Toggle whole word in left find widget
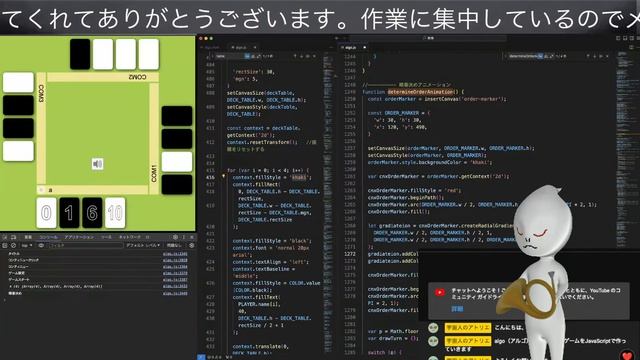Image resolution: width=640 pixels, height=360 pixels. pos(253,56)
